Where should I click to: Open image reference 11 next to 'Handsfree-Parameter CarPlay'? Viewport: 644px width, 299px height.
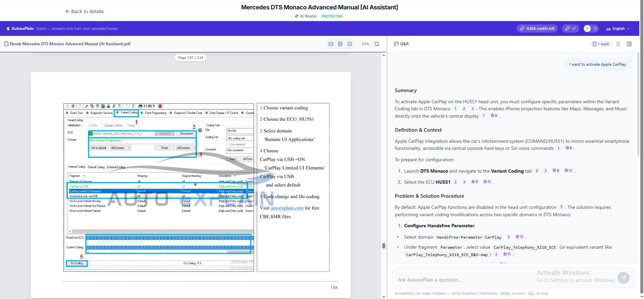(x=519, y=237)
